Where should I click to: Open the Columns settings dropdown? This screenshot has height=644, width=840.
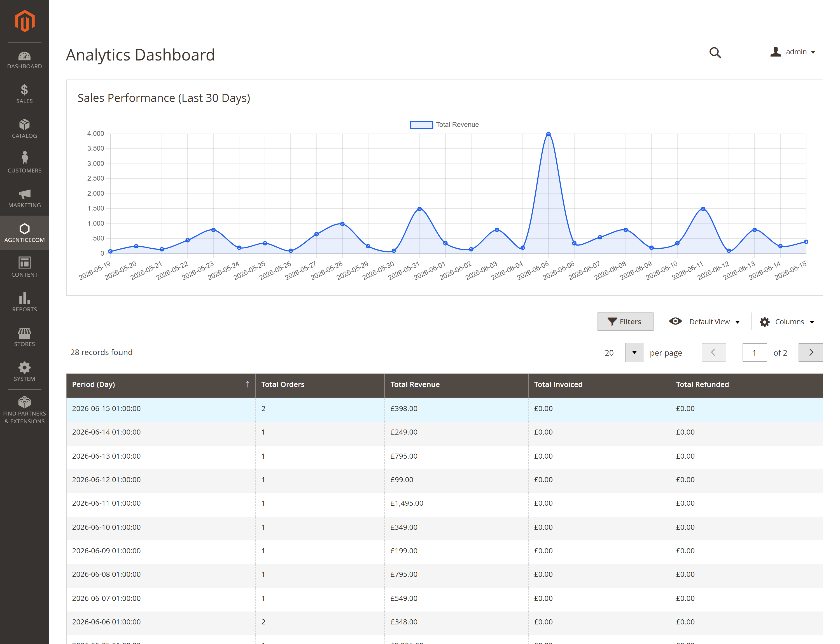787,322
